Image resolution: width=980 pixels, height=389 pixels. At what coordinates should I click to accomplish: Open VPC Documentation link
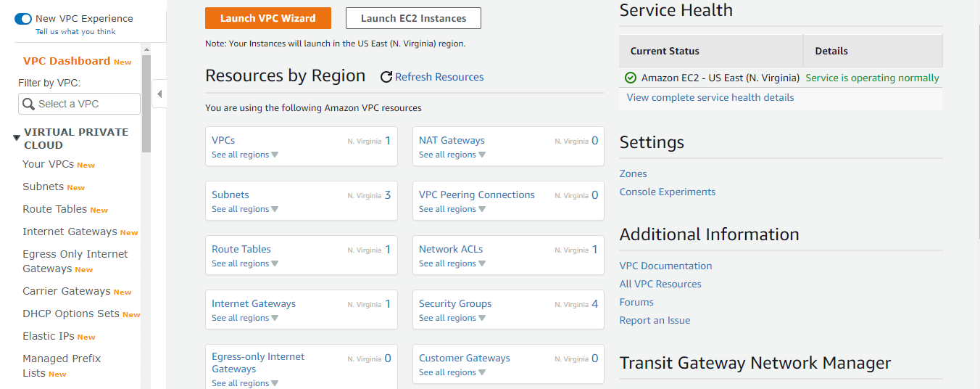pos(666,266)
